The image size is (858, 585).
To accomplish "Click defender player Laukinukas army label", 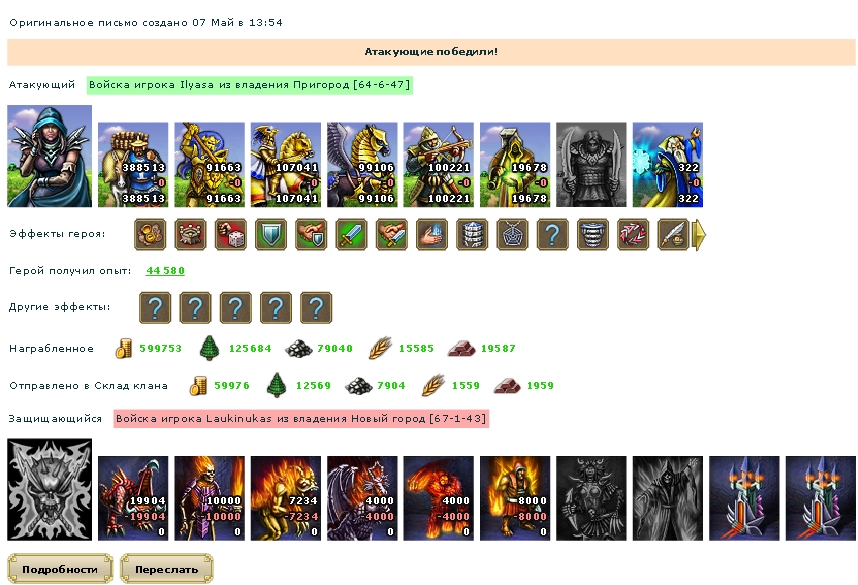I will (x=301, y=419).
